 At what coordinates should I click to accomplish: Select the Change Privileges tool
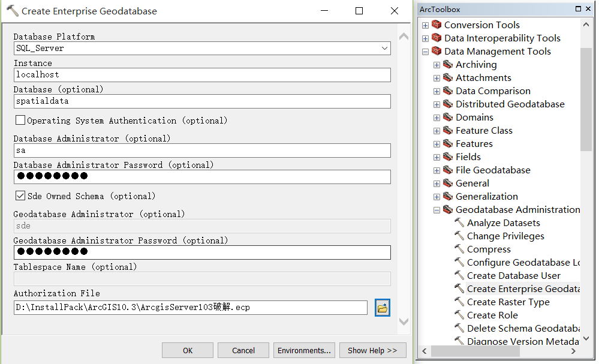point(505,236)
